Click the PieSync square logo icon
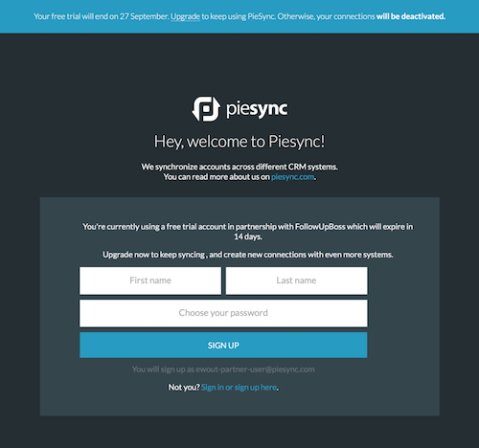The image size is (479, 448). (206, 109)
